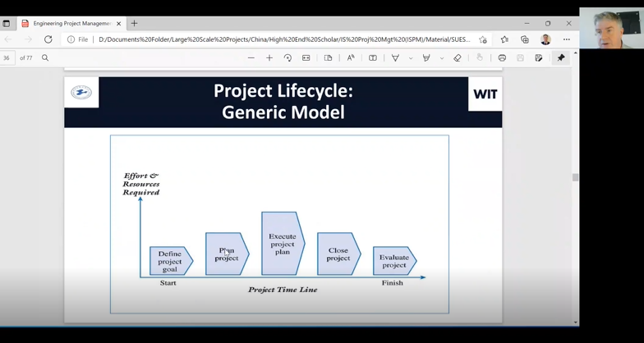Toggle the pin toolbar button
The height and width of the screenshot is (343, 644).
[561, 58]
